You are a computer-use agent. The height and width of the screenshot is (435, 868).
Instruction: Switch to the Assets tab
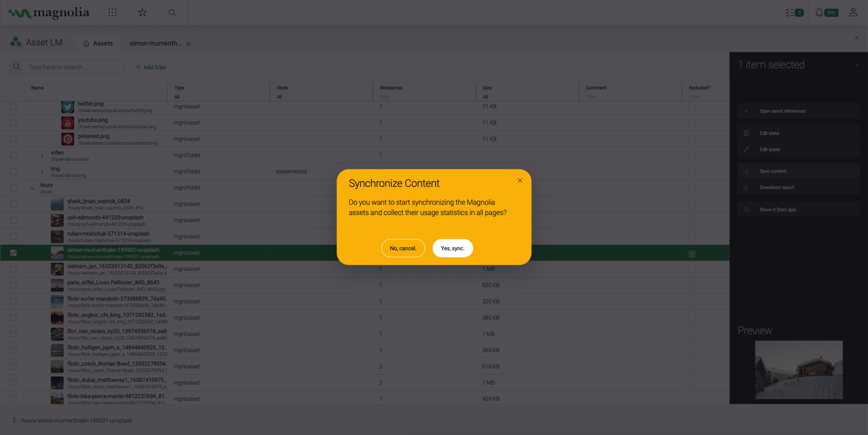(98, 43)
